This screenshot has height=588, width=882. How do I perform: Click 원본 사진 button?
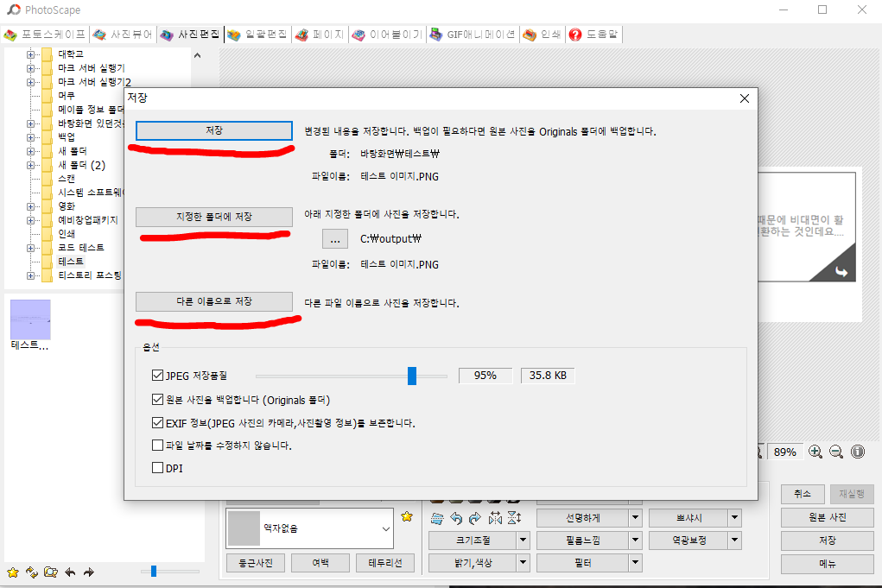point(827,517)
